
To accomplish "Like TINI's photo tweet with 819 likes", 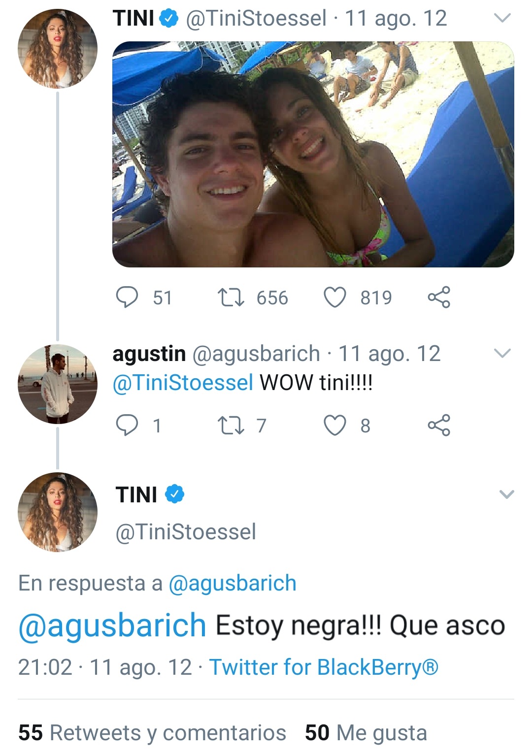I will (x=334, y=297).
